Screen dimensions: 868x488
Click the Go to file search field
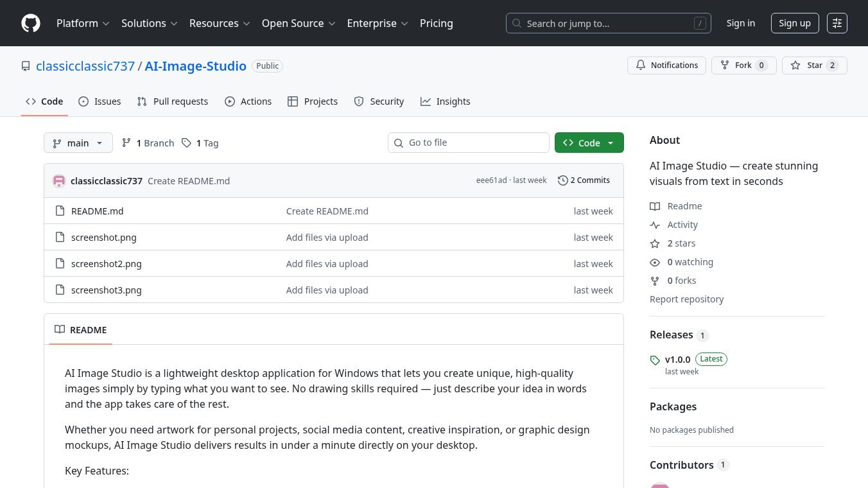point(469,143)
